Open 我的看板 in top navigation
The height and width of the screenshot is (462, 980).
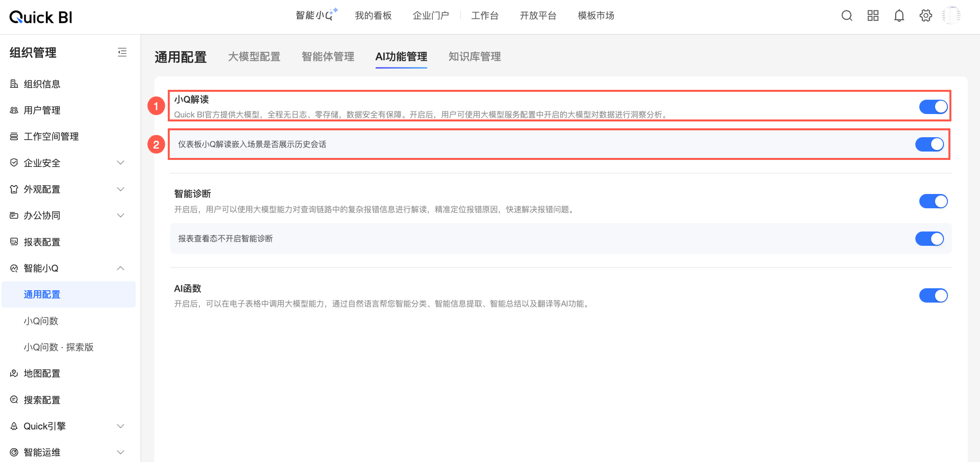373,16
